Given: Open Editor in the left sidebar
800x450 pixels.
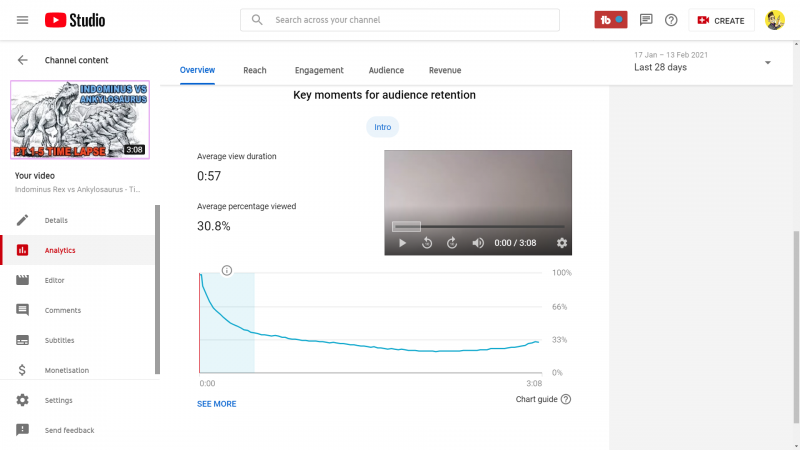Looking at the screenshot, I should (55, 280).
